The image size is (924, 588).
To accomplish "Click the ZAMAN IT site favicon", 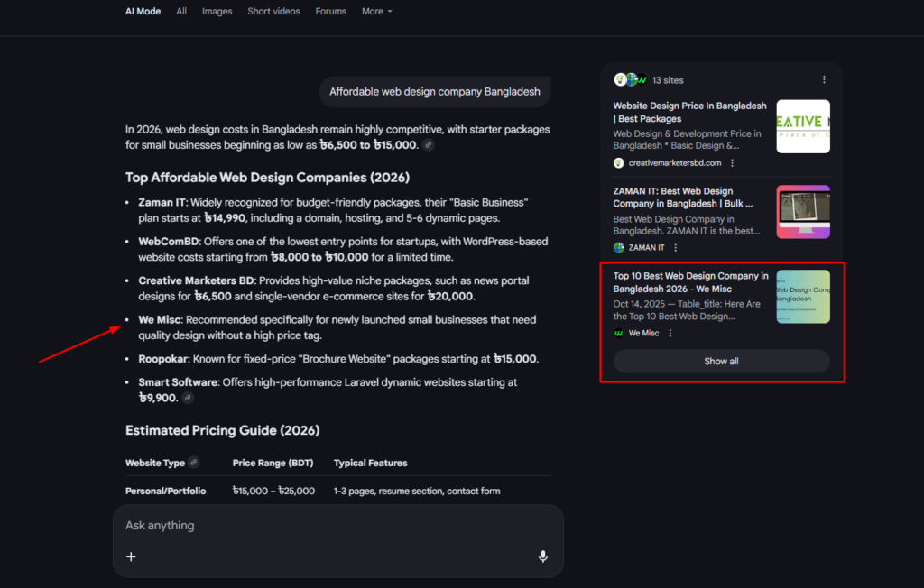I will click(617, 247).
